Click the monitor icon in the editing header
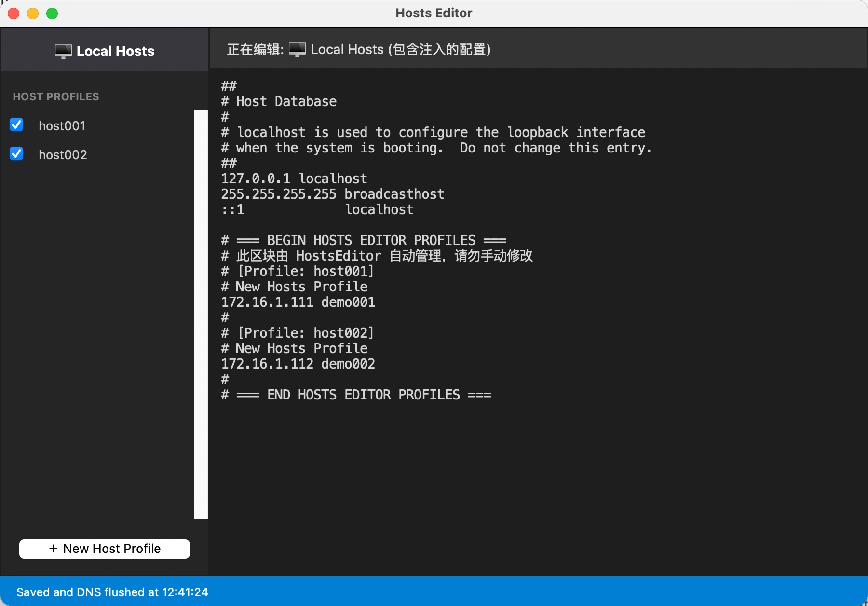The image size is (868, 606). point(297,49)
